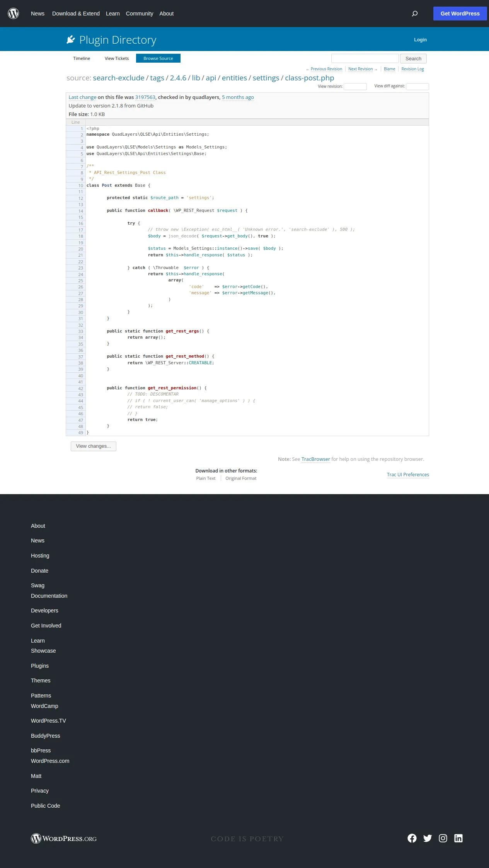Viewport: 489px width, 868px height.
Task: Open the lib folder in the source path
Action: [x=196, y=78]
